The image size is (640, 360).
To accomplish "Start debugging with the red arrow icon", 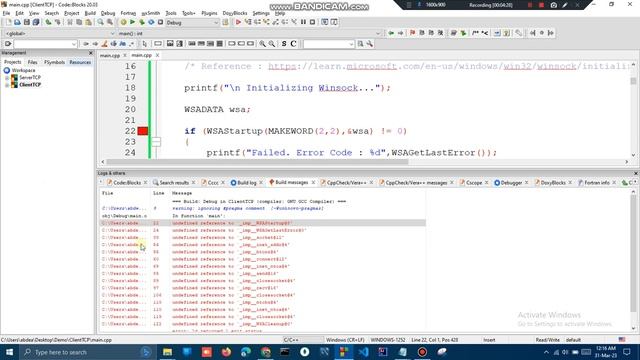I will [x=238, y=22].
